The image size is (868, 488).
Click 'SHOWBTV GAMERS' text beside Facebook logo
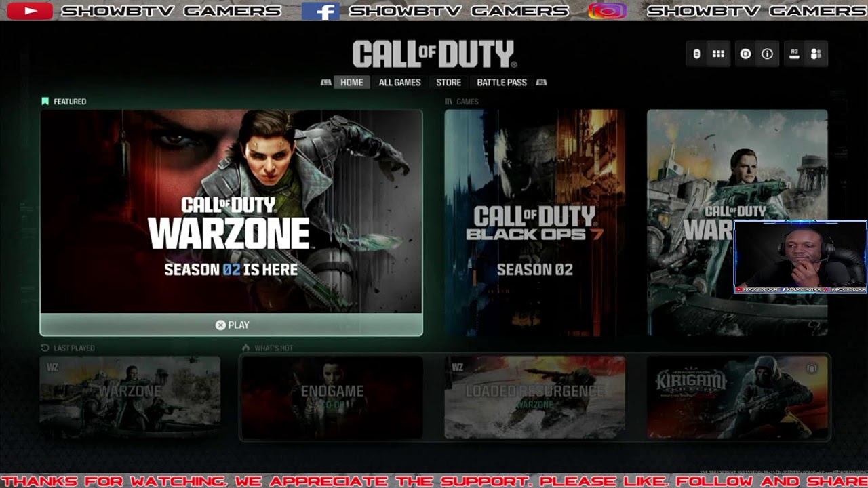point(458,11)
